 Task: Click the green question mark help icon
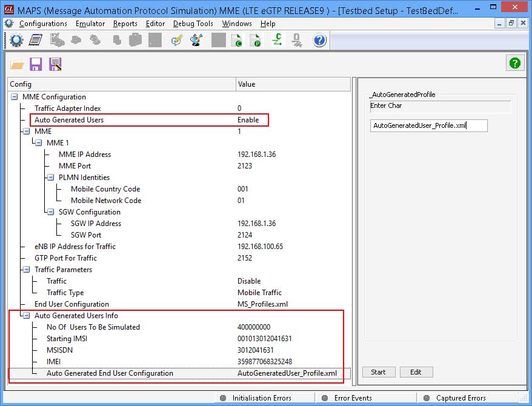[x=514, y=63]
